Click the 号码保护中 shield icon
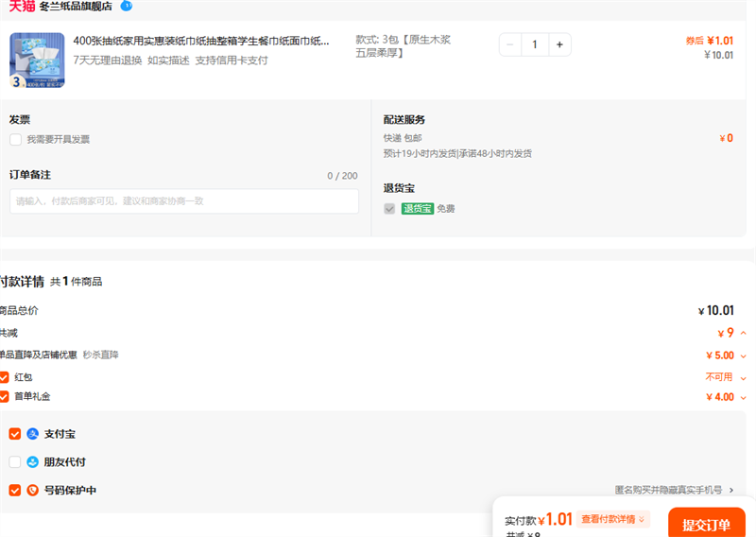756x537 pixels. click(x=33, y=490)
